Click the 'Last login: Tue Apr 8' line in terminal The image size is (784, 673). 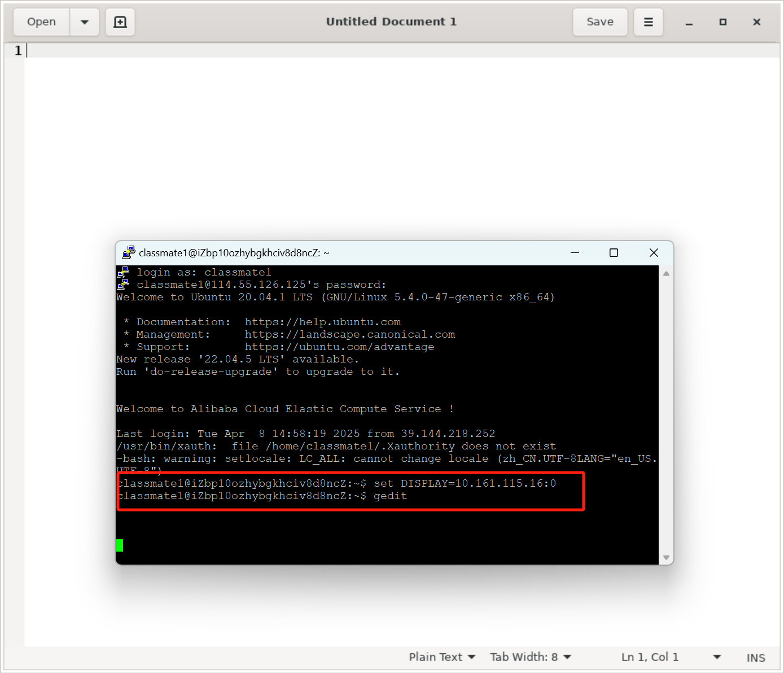click(306, 434)
